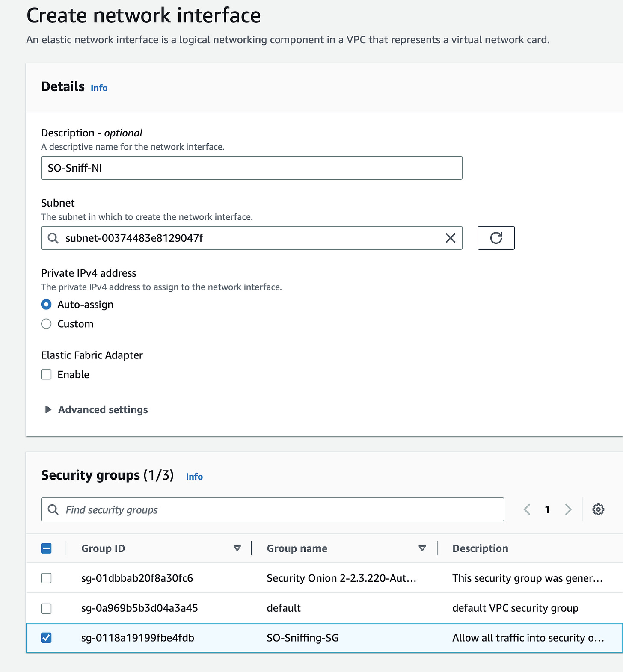Expand Advanced settings section

pos(49,410)
